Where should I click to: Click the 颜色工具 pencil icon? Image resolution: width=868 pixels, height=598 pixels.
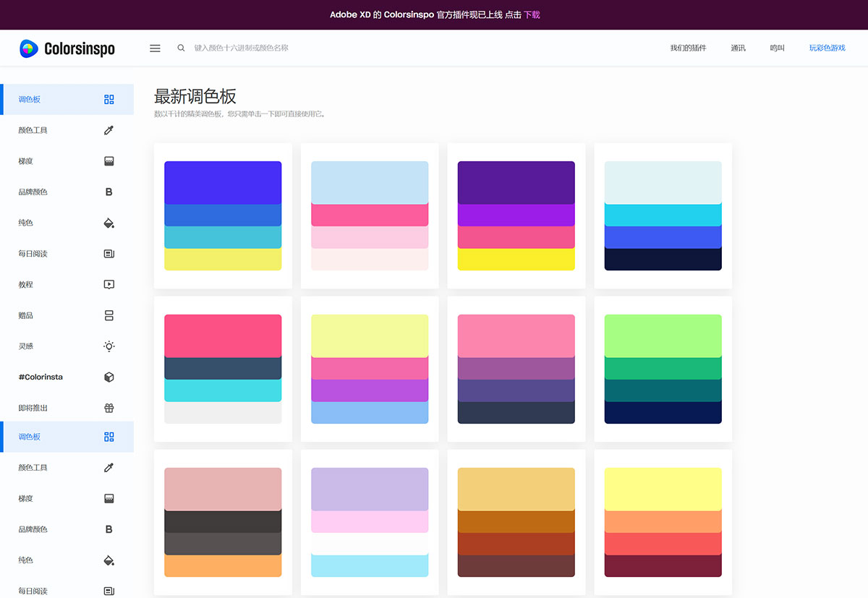(109, 130)
